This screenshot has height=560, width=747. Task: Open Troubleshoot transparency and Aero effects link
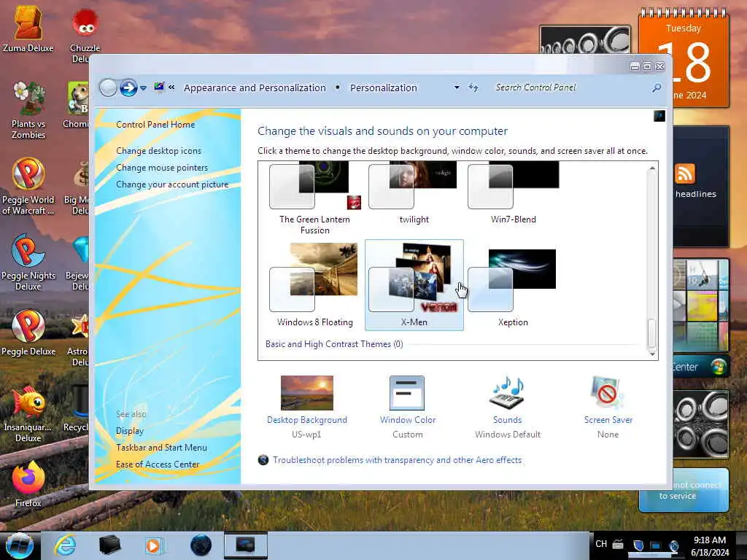(x=398, y=460)
